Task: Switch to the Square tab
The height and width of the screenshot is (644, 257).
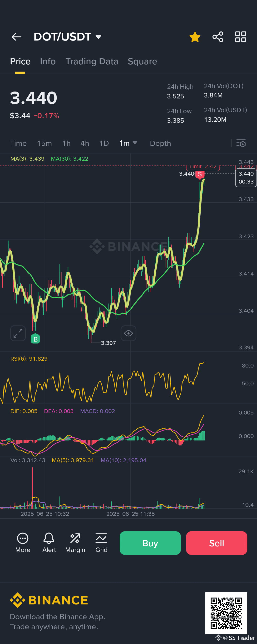Action: click(142, 61)
